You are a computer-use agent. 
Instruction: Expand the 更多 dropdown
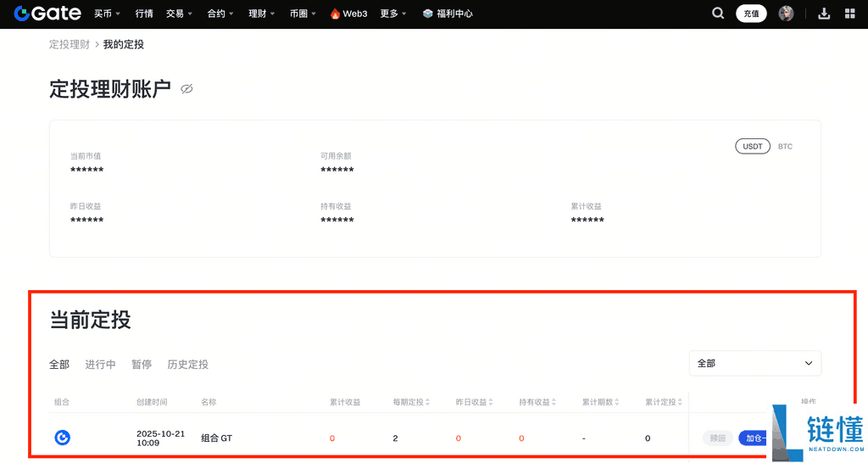point(393,14)
